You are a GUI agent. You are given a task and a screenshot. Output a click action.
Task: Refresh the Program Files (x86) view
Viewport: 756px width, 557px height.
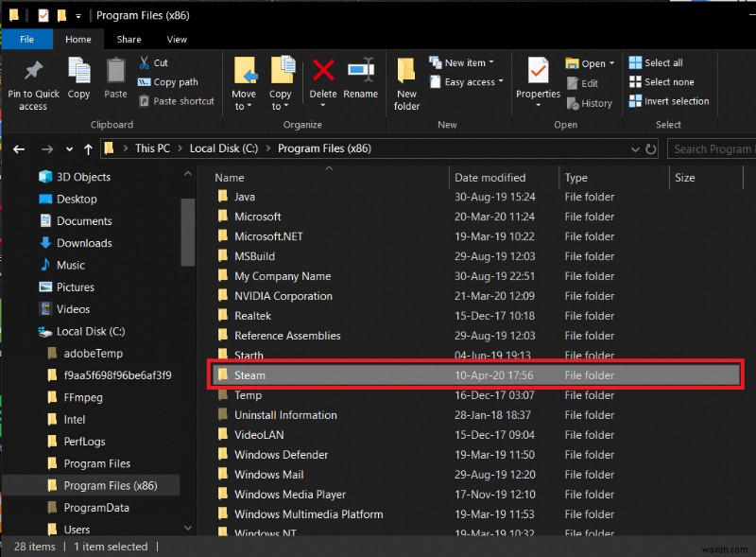tap(651, 148)
